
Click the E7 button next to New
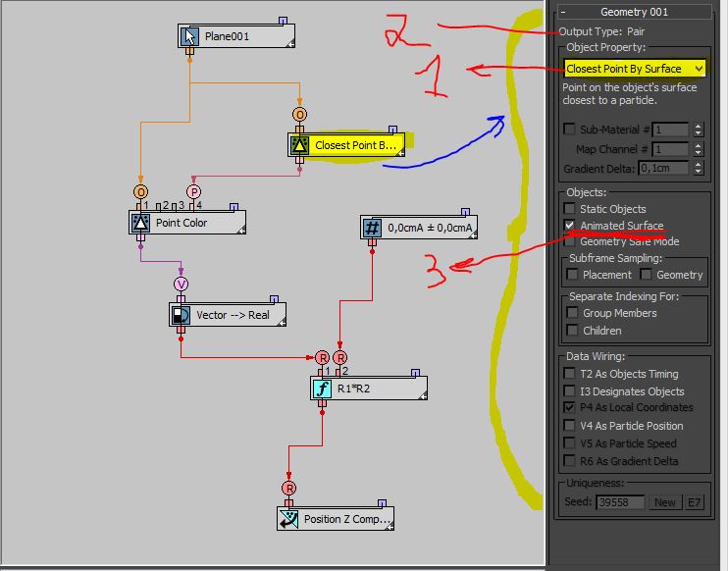[x=695, y=502]
